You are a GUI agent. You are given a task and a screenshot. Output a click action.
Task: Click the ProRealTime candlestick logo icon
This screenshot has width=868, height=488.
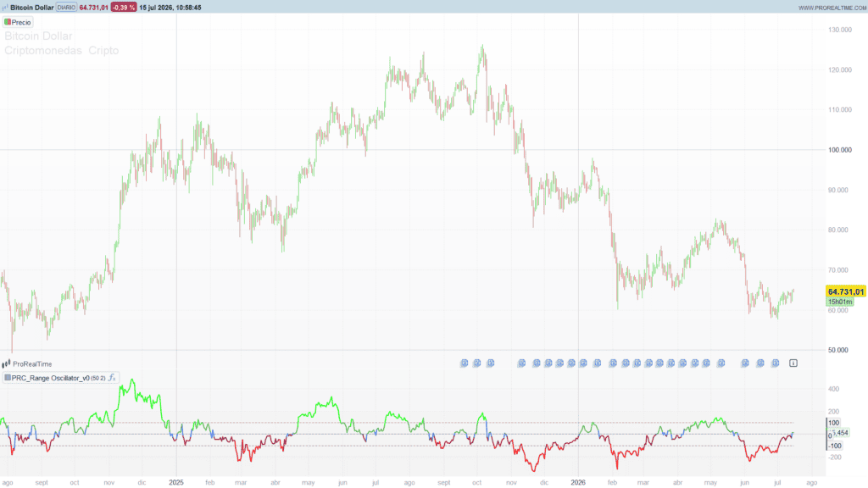tap(6, 364)
